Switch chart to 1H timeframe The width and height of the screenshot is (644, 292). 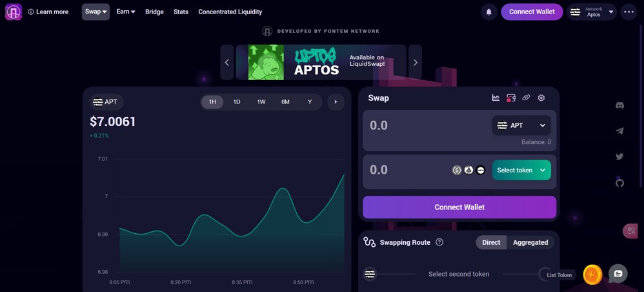pos(212,102)
